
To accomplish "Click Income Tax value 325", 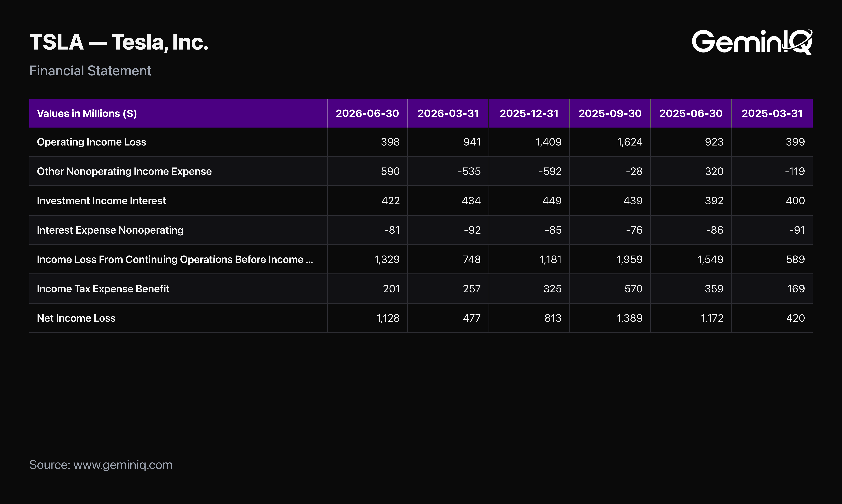I will (553, 289).
